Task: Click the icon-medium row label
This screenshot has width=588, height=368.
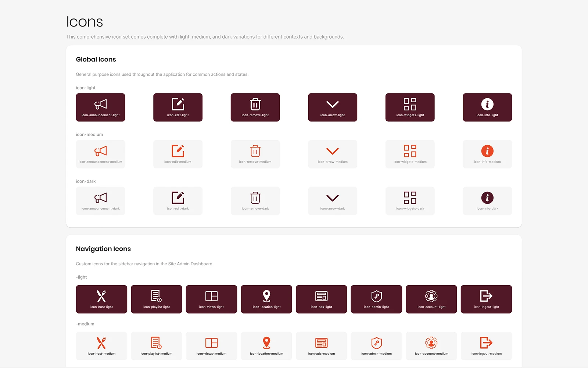Action: click(89, 134)
